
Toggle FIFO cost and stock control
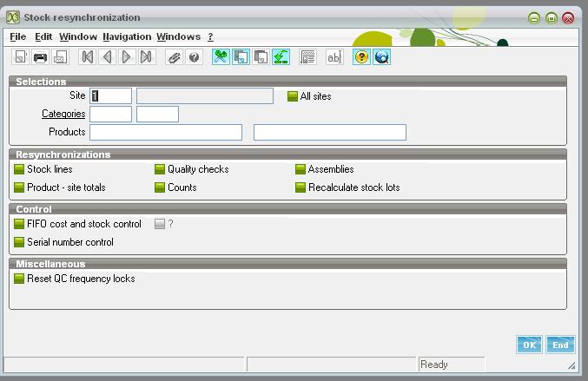click(19, 224)
